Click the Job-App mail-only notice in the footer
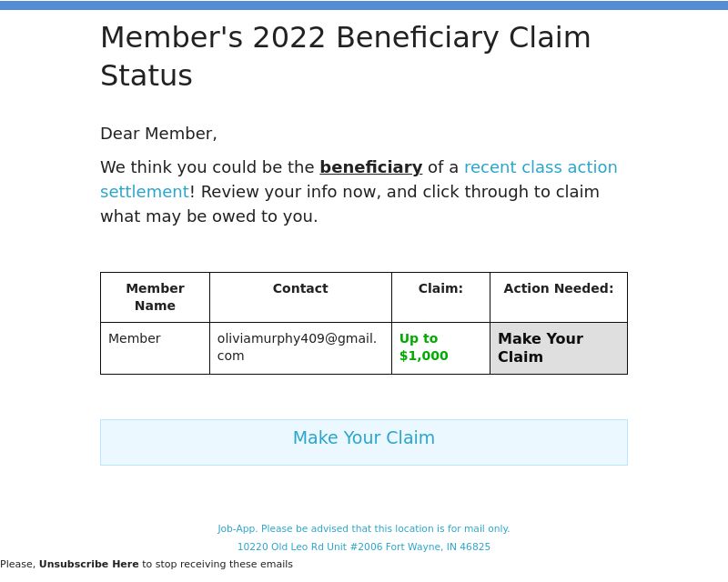Viewport: 728px width, 582px height. click(364, 528)
